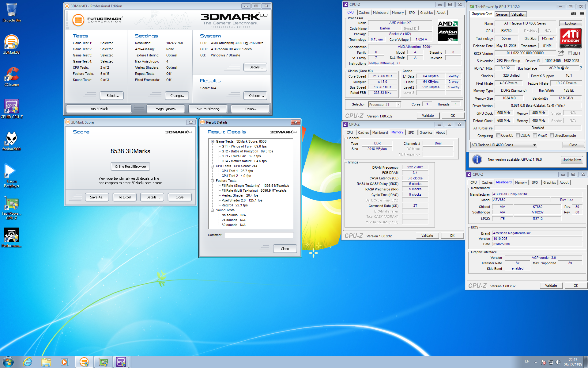This screenshot has height=368, width=588.
Task: Collapse the Feature Tests tree node
Action: point(212,181)
